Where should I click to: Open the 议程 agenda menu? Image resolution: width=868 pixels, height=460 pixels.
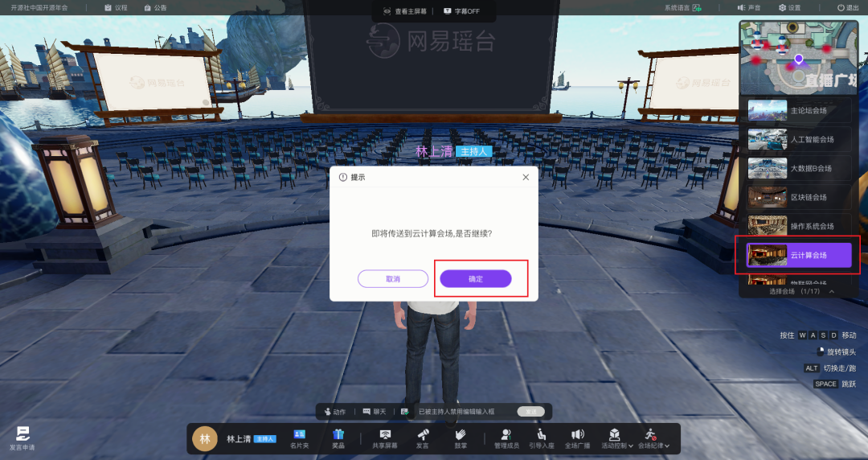pos(116,8)
